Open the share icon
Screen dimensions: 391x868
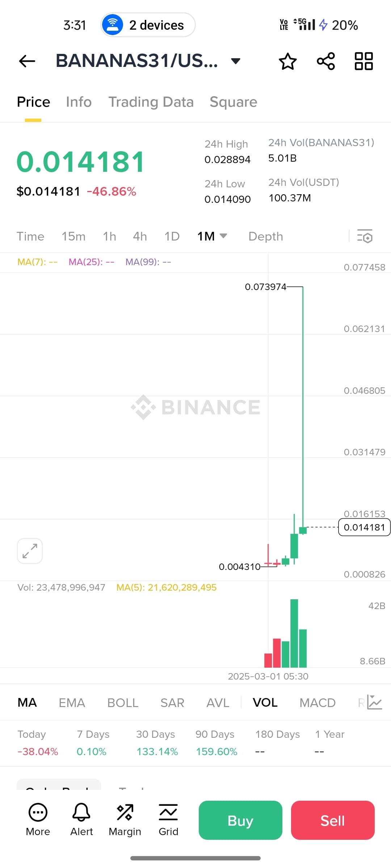point(326,61)
